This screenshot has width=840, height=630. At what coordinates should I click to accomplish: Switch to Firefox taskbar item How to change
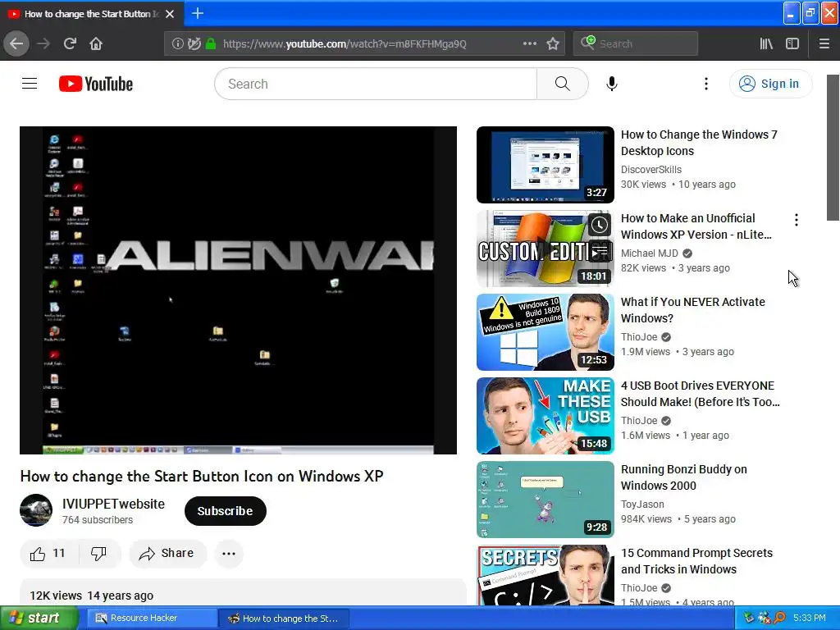285,619
